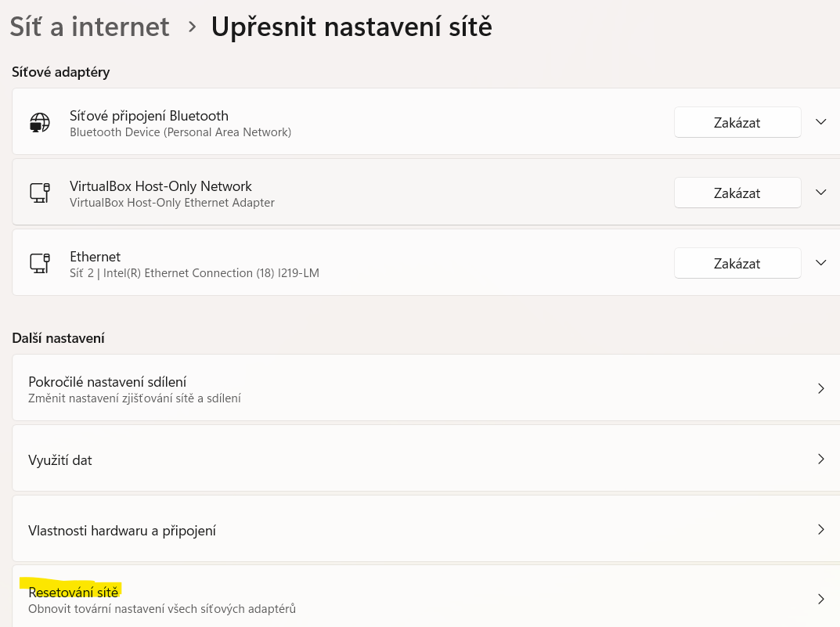The image size is (840, 627).
Task: Click the arrow for Vlastnosti hardwaru a připojení
Action: tap(820, 530)
